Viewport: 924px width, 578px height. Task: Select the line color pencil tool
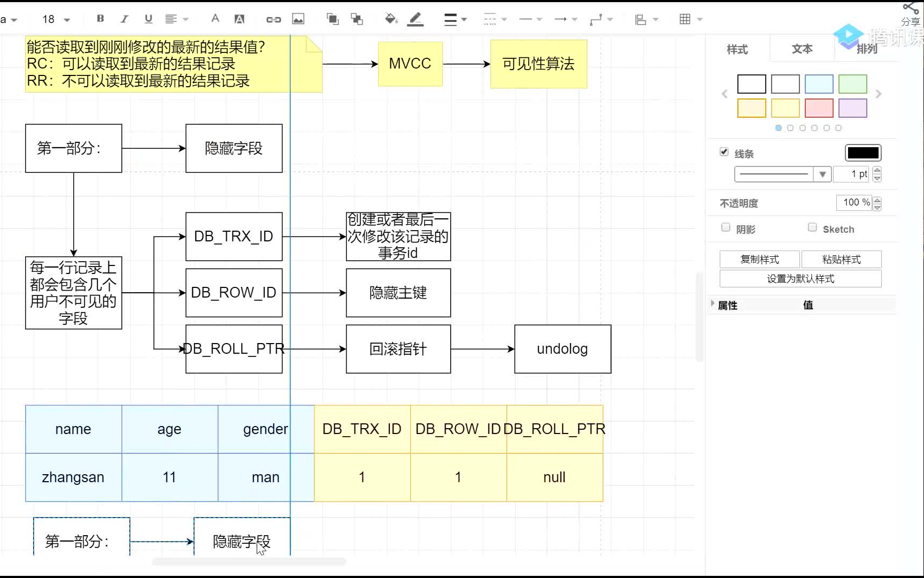coord(414,19)
